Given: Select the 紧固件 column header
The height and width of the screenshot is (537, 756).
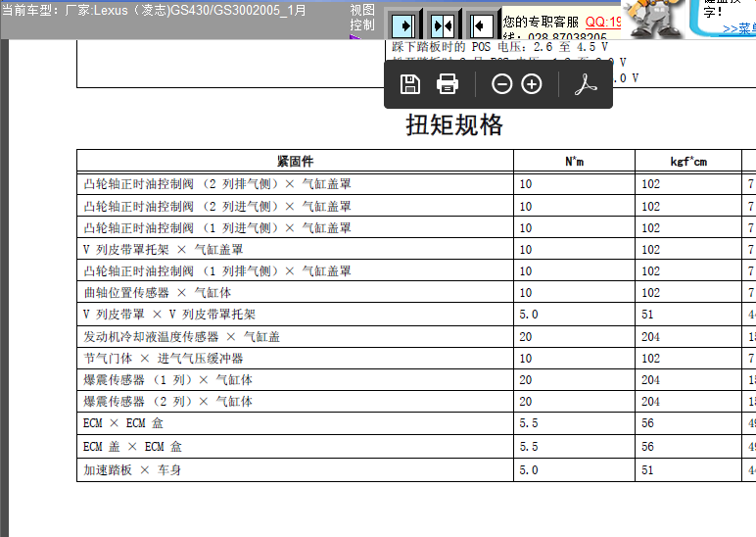Looking at the screenshot, I should point(295,161).
